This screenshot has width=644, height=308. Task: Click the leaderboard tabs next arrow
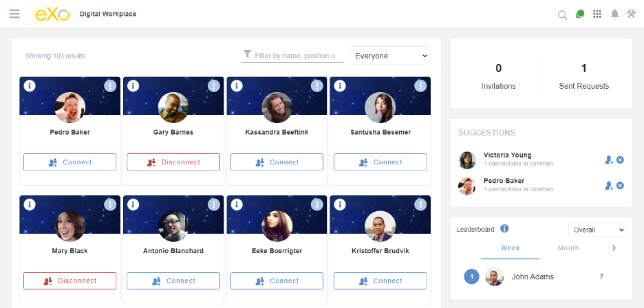(x=614, y=247)
